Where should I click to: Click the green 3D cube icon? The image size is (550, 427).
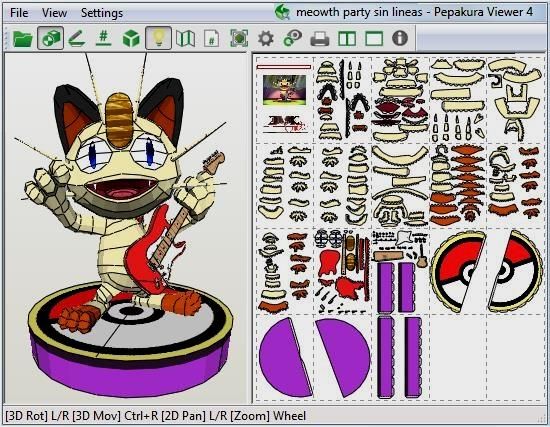pos(131,38)
